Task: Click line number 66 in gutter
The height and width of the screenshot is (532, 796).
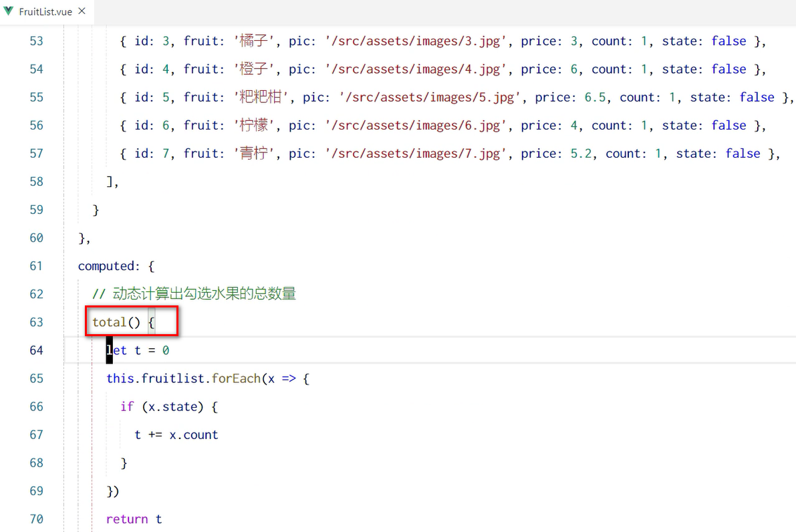Action: (37, 406)
